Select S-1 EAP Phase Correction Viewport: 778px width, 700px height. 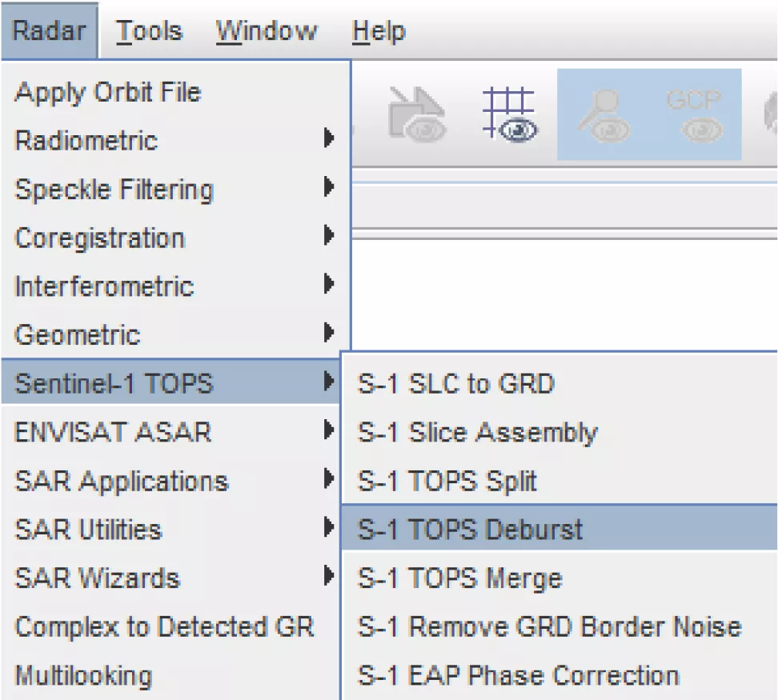559,674
